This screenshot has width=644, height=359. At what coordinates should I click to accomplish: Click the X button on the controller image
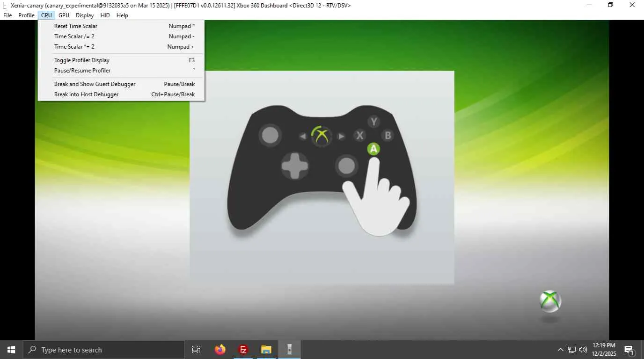[360, 136]
